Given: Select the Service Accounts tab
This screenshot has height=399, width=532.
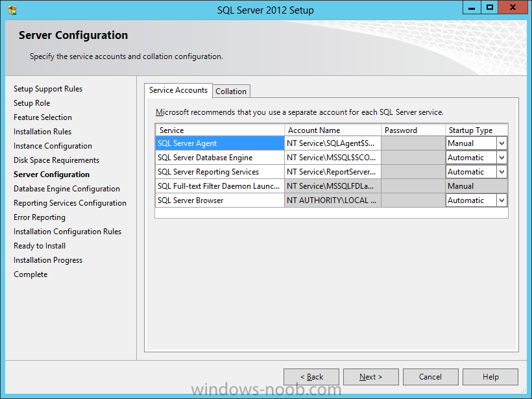Looking at the screenshot, I should click(x=178, y=90).
